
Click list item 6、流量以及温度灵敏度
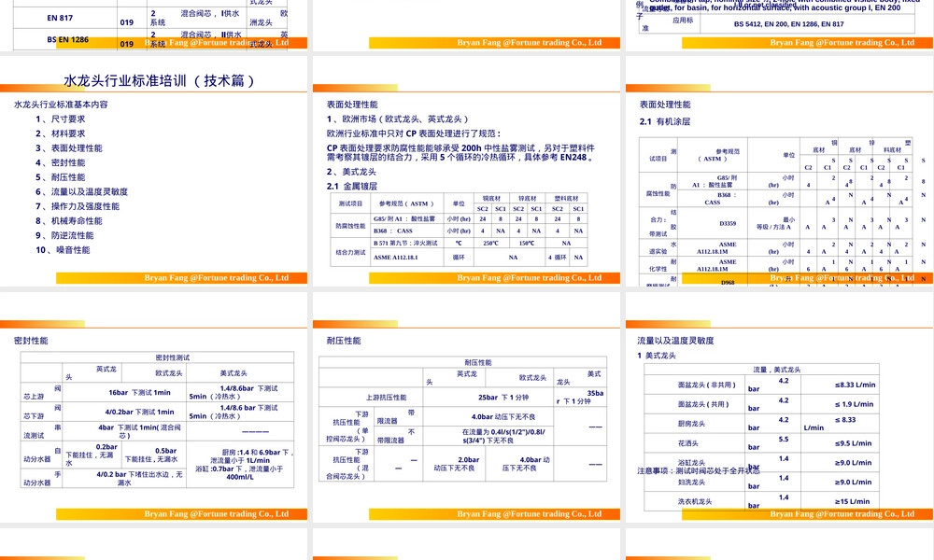pos(81,191)
